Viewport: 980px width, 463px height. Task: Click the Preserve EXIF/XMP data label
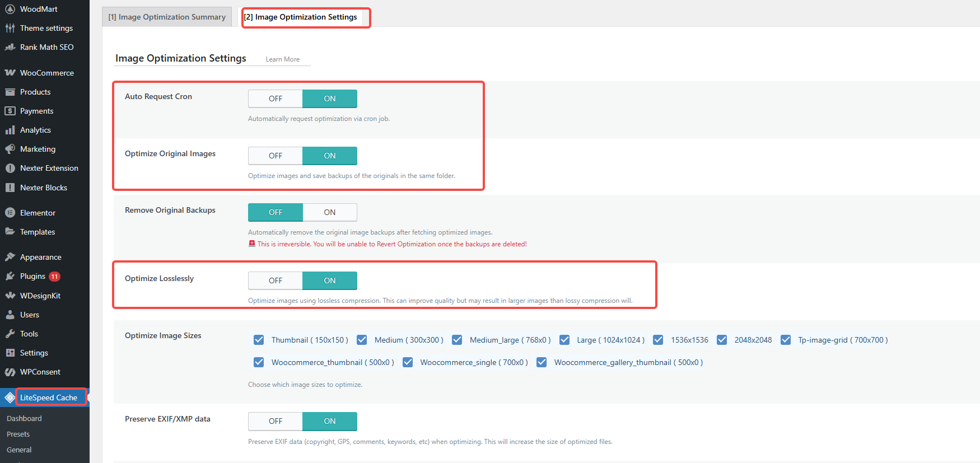click(167, 419)
